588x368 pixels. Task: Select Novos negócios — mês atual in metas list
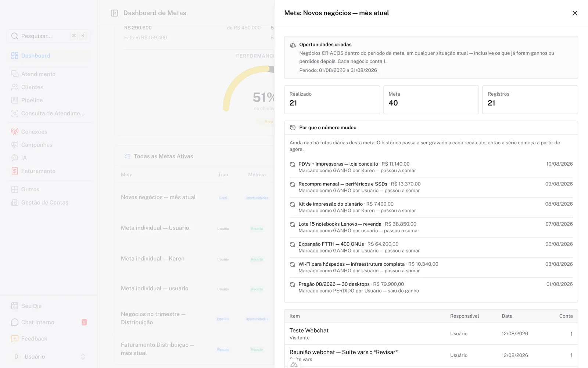(158, 197)
